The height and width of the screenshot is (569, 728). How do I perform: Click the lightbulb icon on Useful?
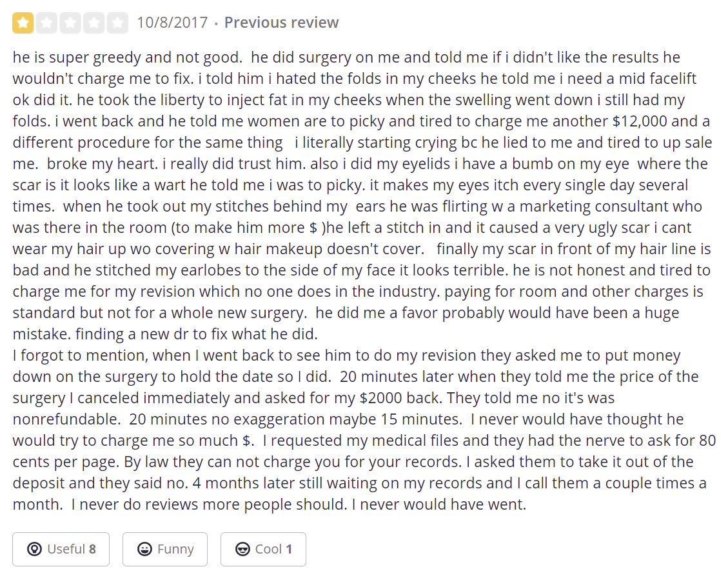pos(35,549)
